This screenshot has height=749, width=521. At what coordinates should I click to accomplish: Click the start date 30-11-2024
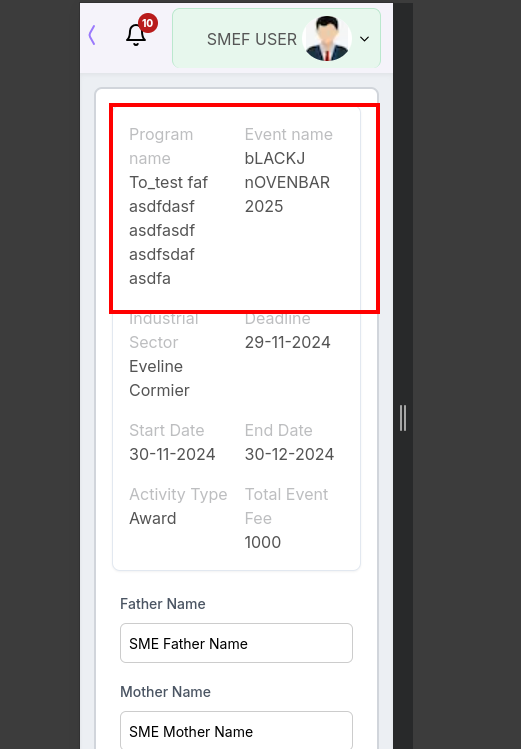point(172,454)
